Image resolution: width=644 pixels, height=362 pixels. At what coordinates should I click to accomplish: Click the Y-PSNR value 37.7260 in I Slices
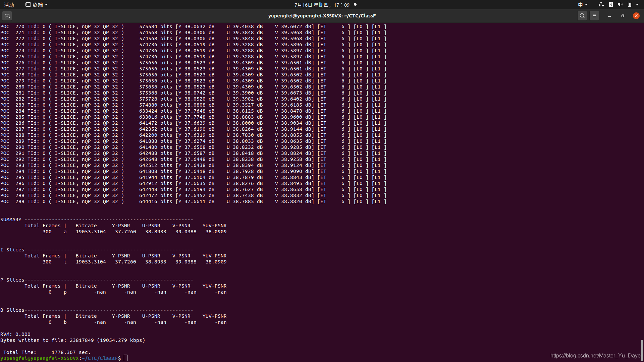(x=125, y=262)
